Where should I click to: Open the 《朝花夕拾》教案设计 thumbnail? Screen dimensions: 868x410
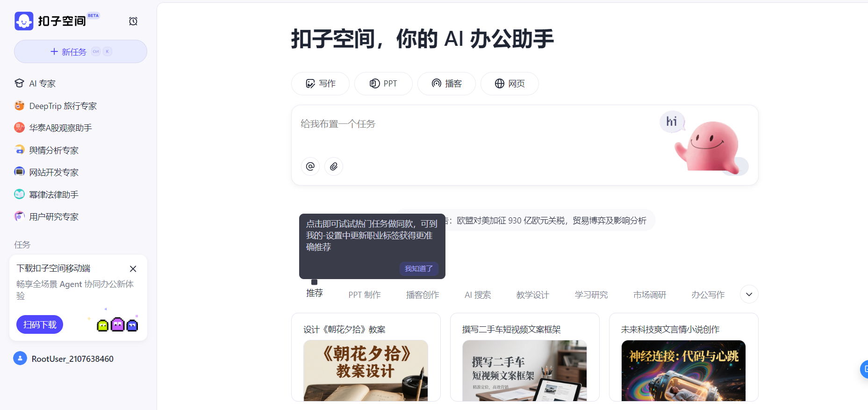click(366, 370)
